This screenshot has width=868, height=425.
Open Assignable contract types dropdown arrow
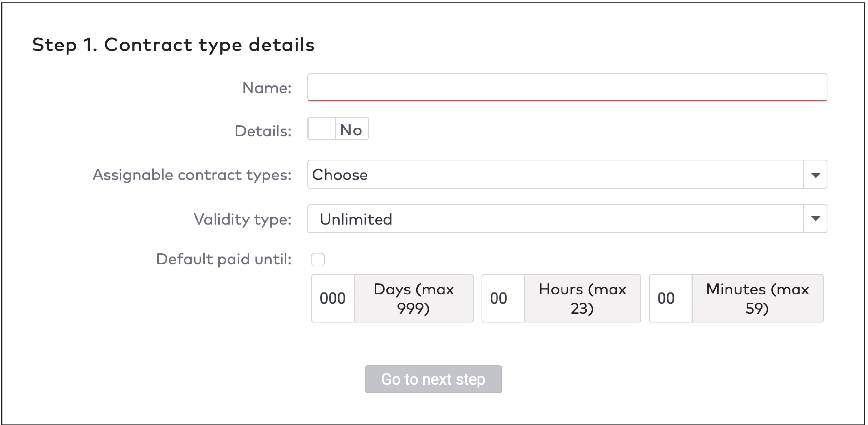point(815,174)
